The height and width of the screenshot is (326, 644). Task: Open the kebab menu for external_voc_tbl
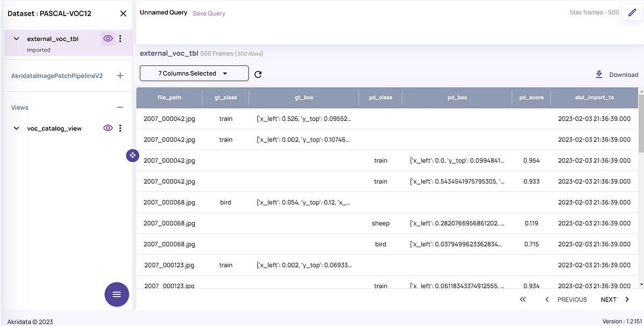click(120, 38)
